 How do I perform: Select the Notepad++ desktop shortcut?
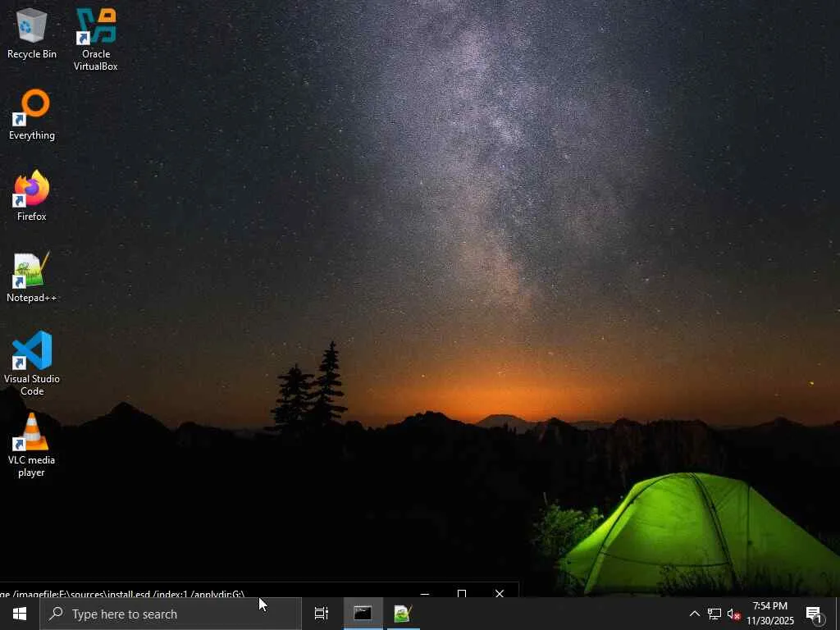coord(32,277)
